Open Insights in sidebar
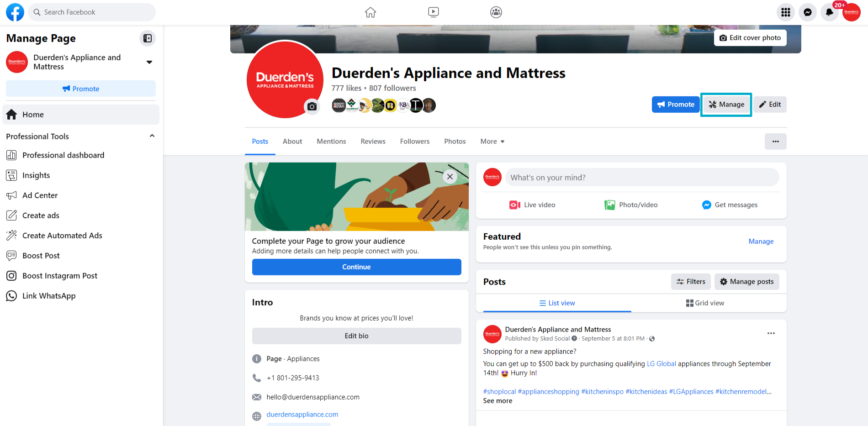This screenshot has width=868, height=426. (x=81, y=175)
